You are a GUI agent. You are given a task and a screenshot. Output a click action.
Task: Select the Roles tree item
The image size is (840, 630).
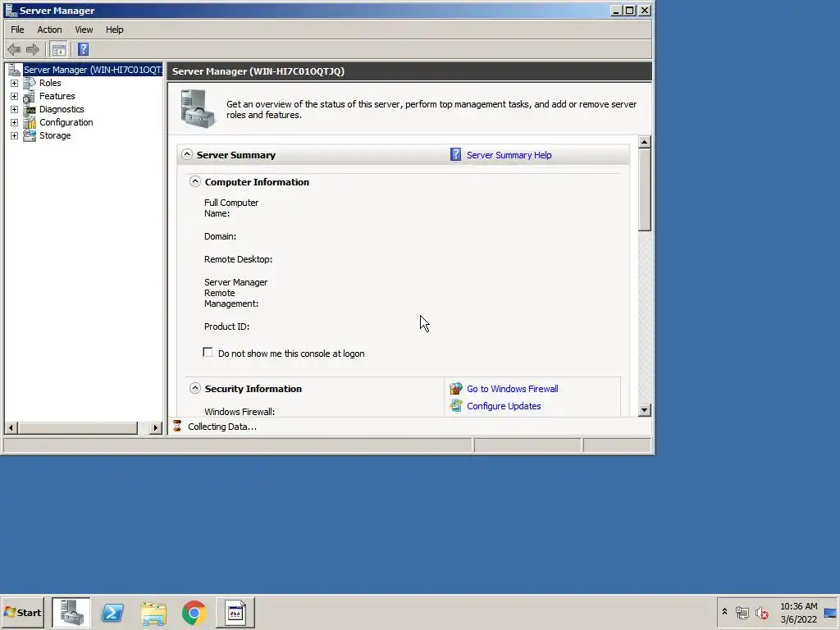[x=50, y=83]
